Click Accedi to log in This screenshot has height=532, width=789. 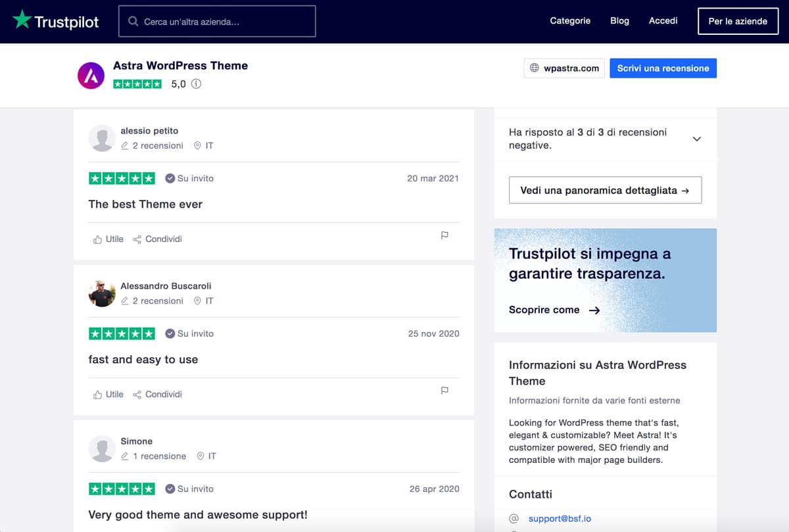point(663,21)
